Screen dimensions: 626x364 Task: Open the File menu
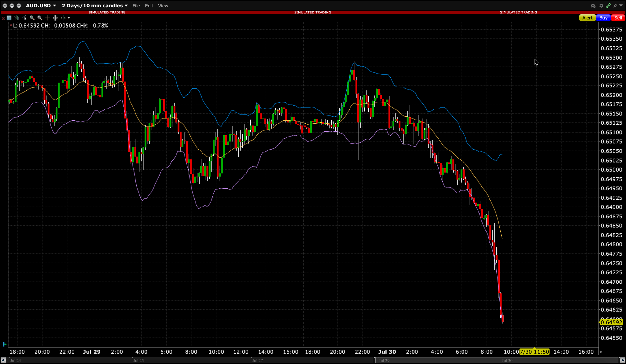point(136,6)
